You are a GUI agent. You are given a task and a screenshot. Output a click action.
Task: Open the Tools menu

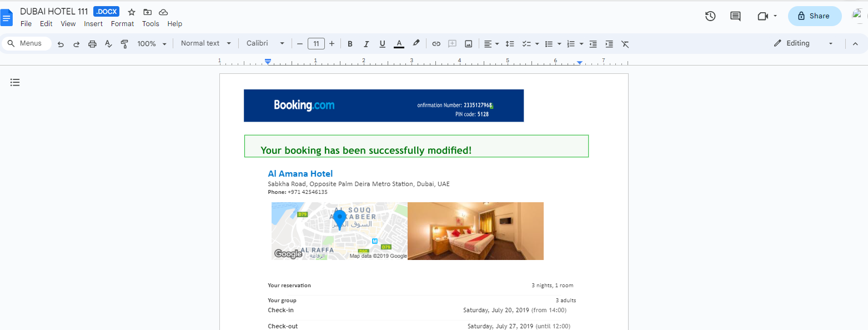[150, 24]
